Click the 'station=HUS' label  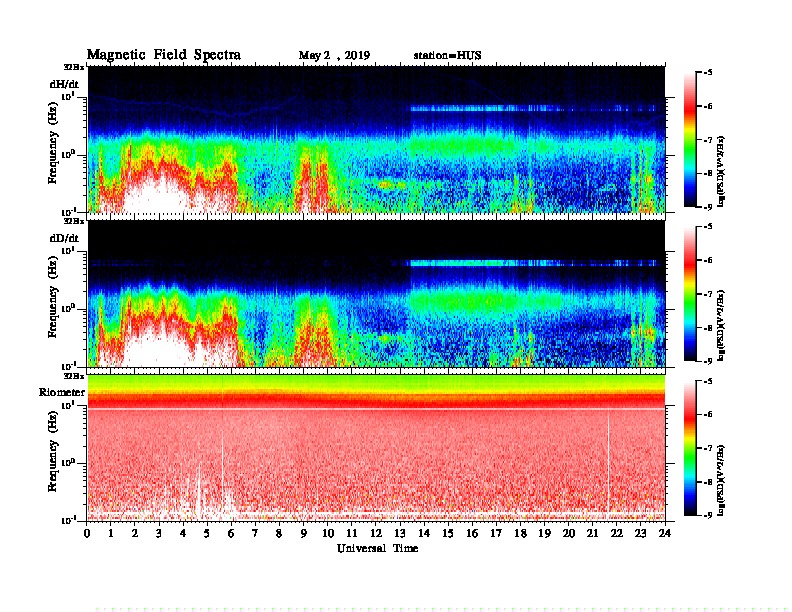(447, 55)
